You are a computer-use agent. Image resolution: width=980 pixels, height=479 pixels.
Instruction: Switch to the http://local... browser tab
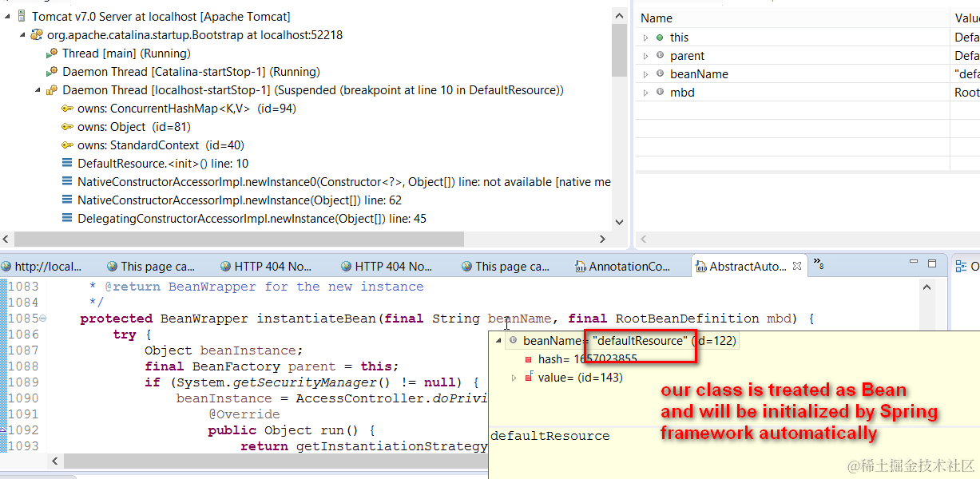41,267
